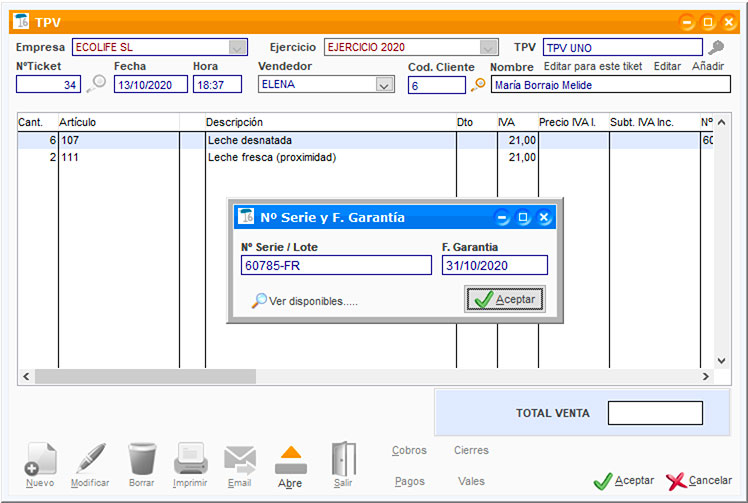Click the Imprimir printer icon

click(190, 459)
